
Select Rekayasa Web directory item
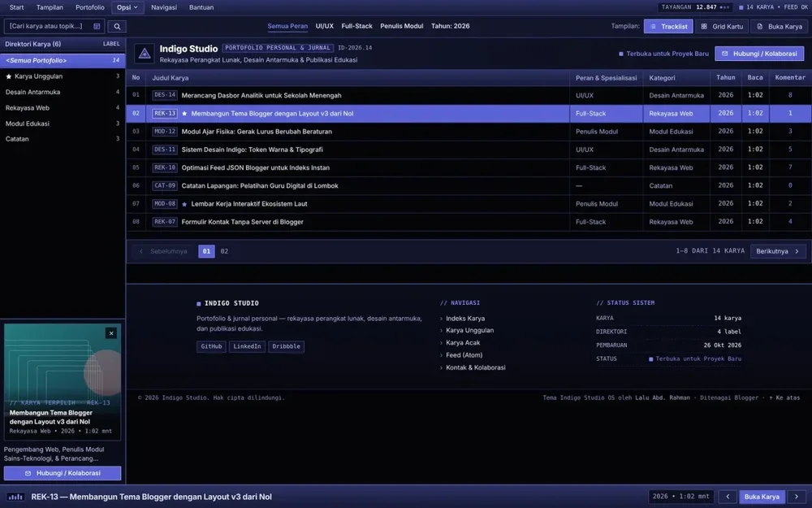coord(63,108)
